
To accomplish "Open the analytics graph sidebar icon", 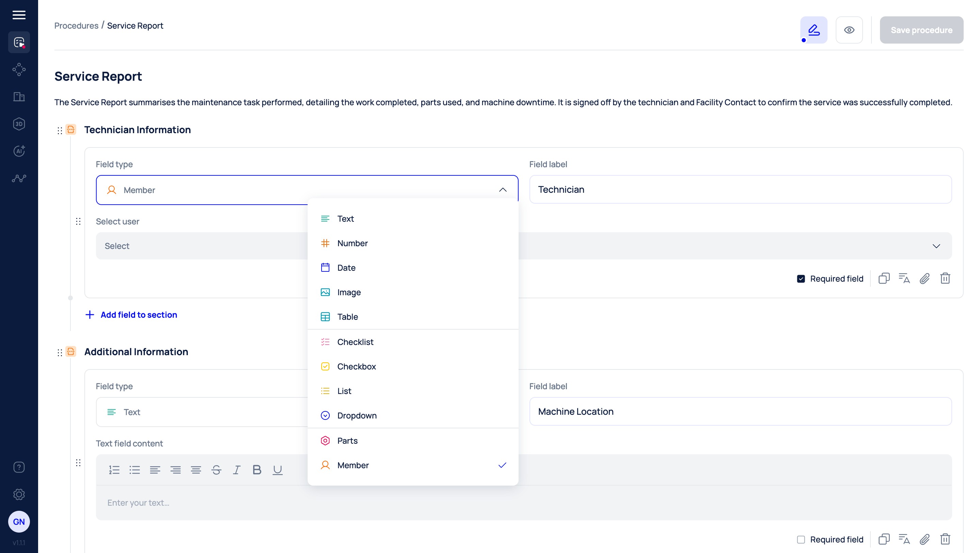I will click(x=19, y=178).
